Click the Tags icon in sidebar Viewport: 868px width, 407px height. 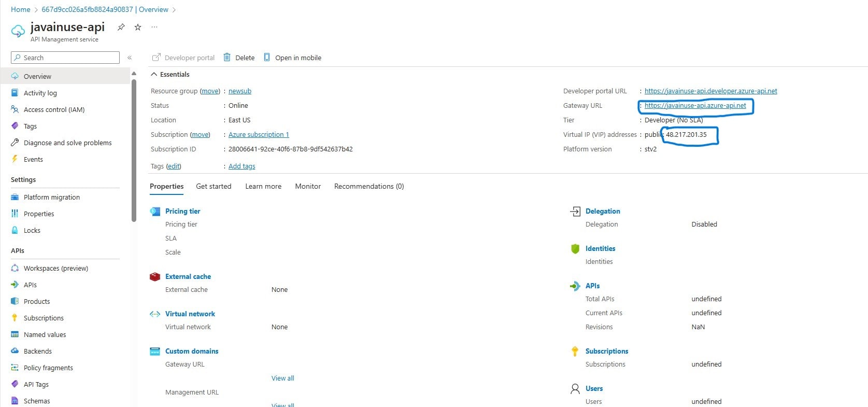15,126
